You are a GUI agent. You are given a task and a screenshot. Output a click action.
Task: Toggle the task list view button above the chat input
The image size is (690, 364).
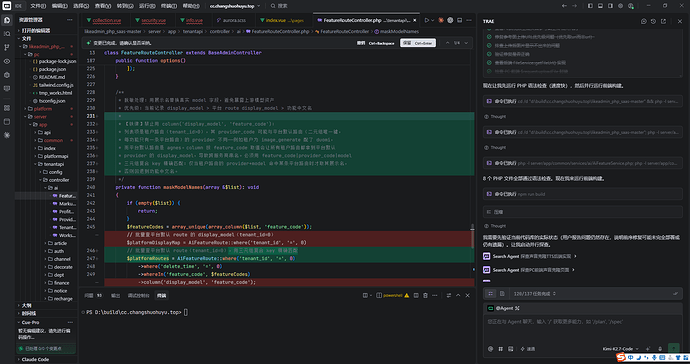[x=490, y=294]
